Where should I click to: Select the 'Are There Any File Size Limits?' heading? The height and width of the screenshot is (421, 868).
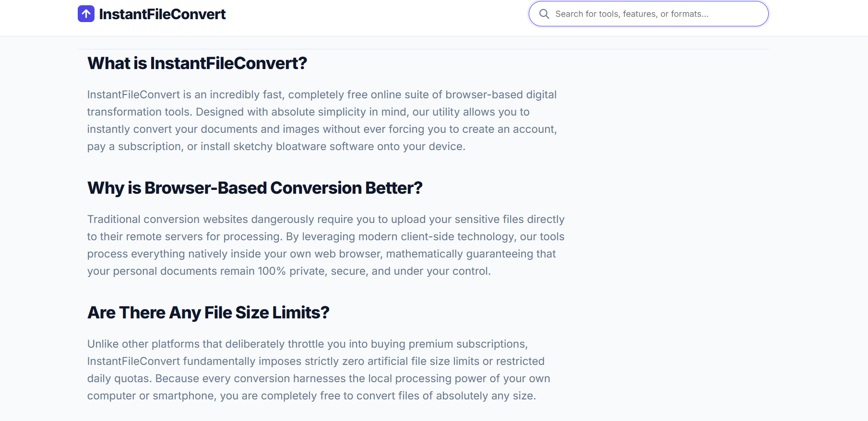click(x=208, y=312)
